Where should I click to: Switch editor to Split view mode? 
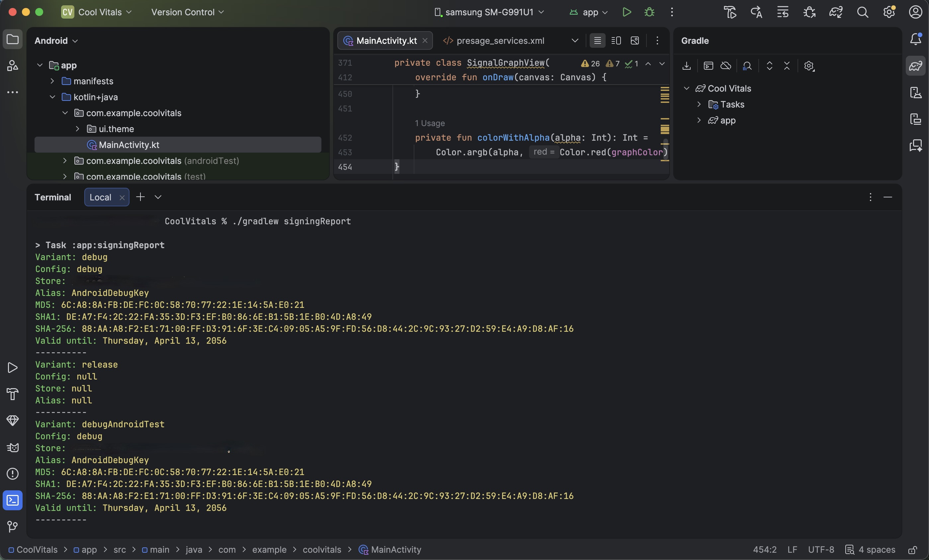coord(616,41)
